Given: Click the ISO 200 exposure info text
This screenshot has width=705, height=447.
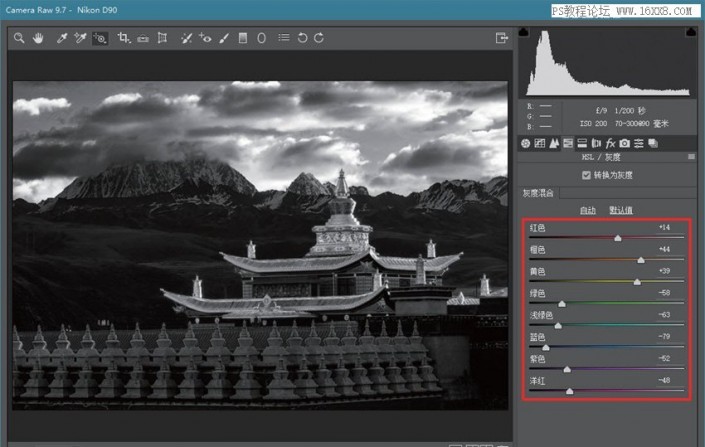Looking at the screenshot, I should coord(593,123).
